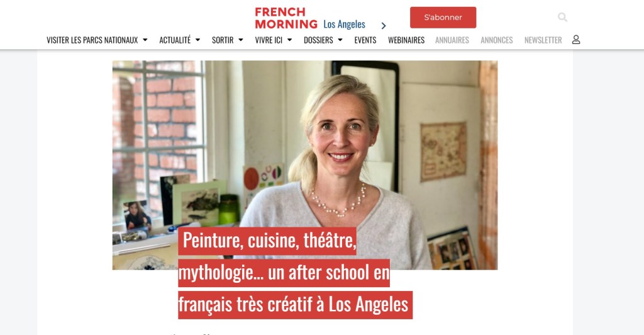Open the user account icon
The width and height of the screenshot is (644, 335).
tap(576, 40)
